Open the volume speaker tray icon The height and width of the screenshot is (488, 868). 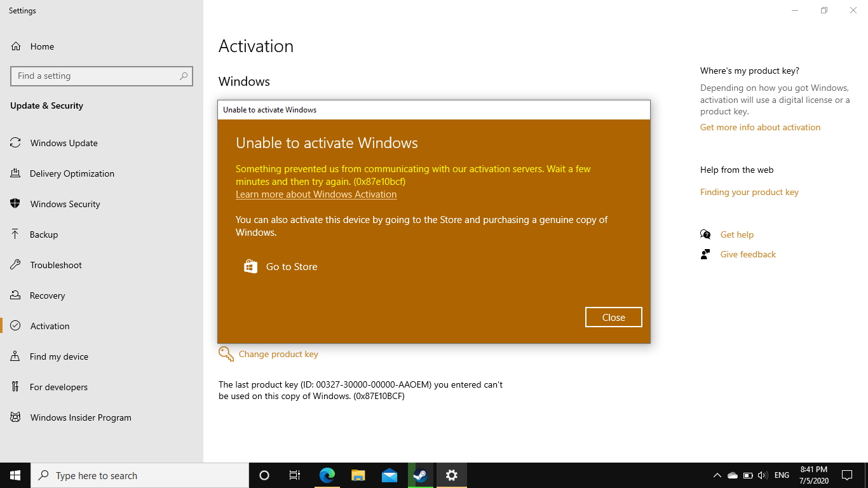click(763, 475)
